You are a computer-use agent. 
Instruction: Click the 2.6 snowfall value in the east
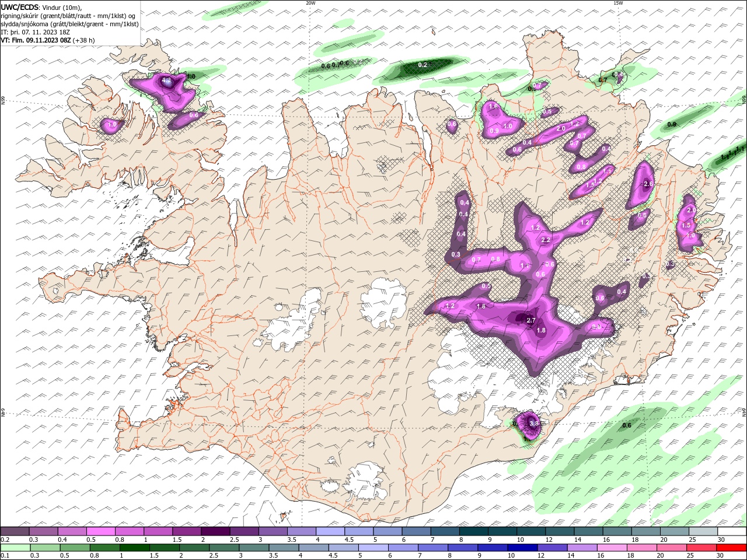pyautogui.click(x=647, y=184)
